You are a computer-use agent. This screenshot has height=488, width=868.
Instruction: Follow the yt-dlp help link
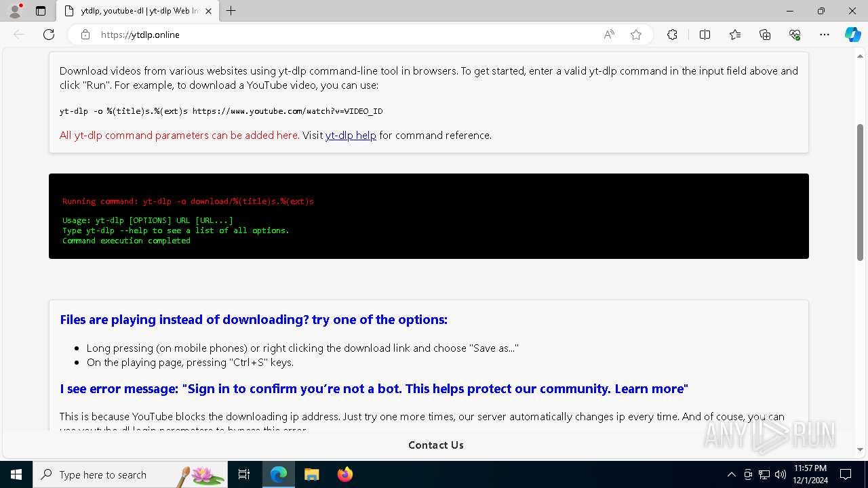[351, 136]
